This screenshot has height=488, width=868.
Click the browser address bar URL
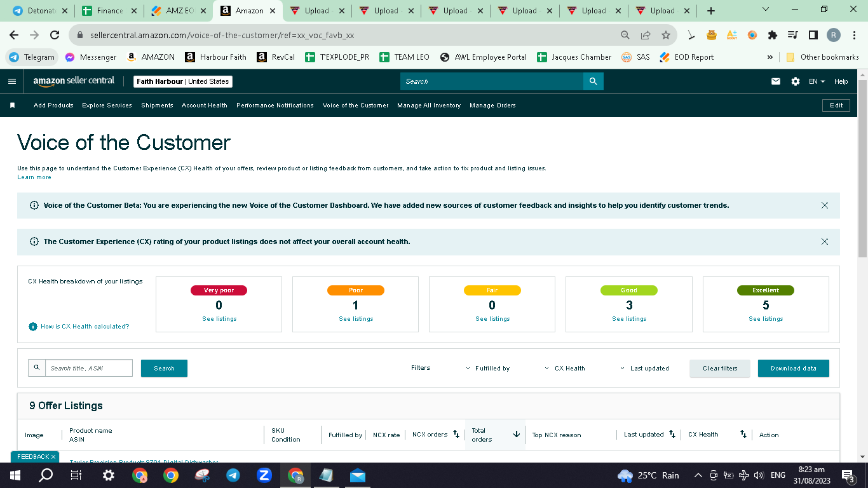(x=222, y=36)
